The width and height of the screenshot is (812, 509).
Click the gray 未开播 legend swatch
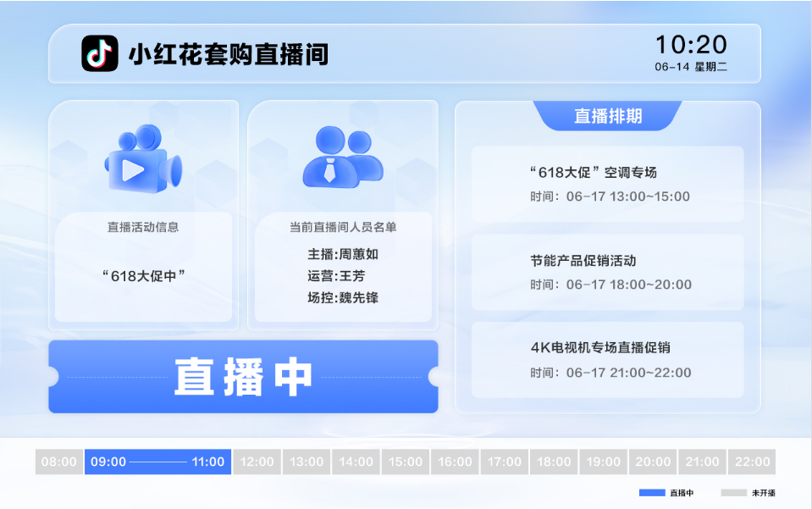tap(734, 492)
